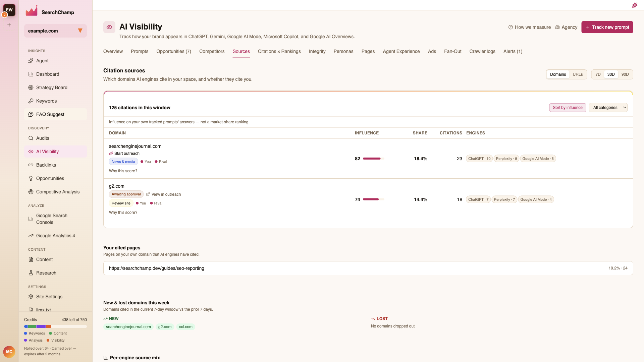This screenshot has height=362, width=644.
Task: Click the Agency building icon
Action: 557,27
